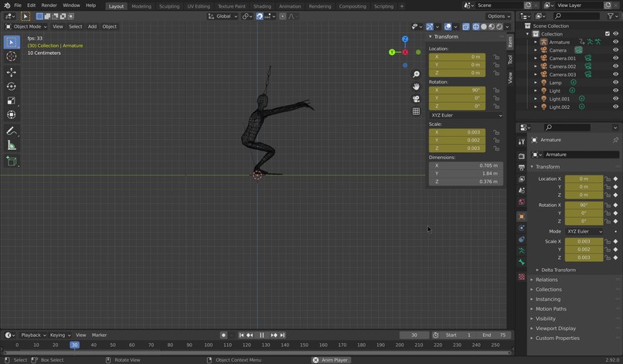Open the viewport Add menu

[92, 26]
